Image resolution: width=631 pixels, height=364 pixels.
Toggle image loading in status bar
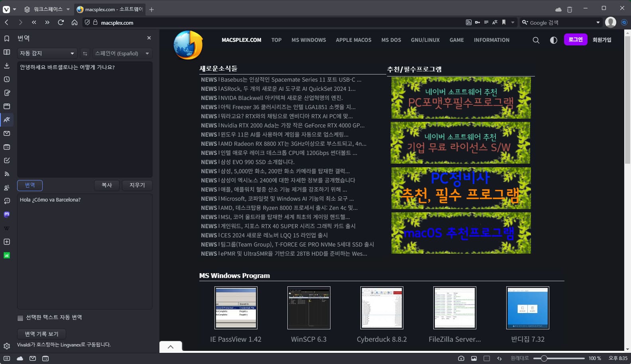474,358
